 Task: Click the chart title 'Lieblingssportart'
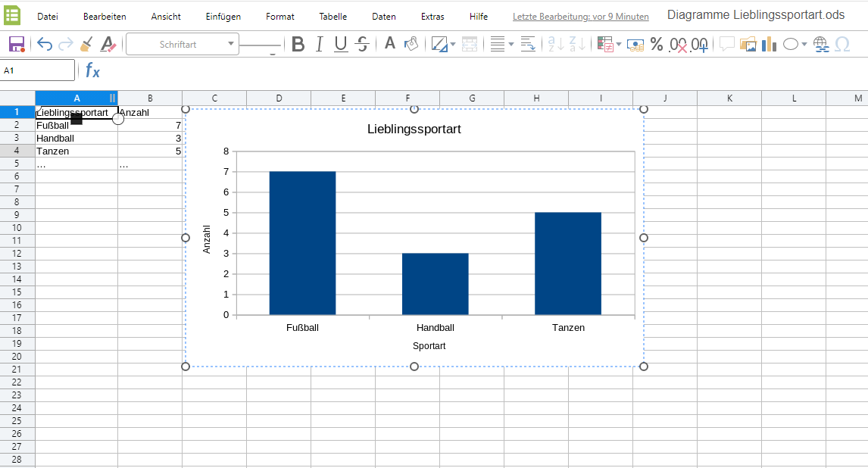(x=414, y=129)
